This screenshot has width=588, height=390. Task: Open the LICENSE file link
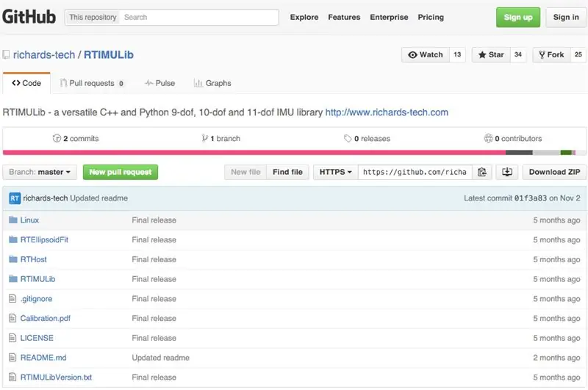[x=37, y=338]
